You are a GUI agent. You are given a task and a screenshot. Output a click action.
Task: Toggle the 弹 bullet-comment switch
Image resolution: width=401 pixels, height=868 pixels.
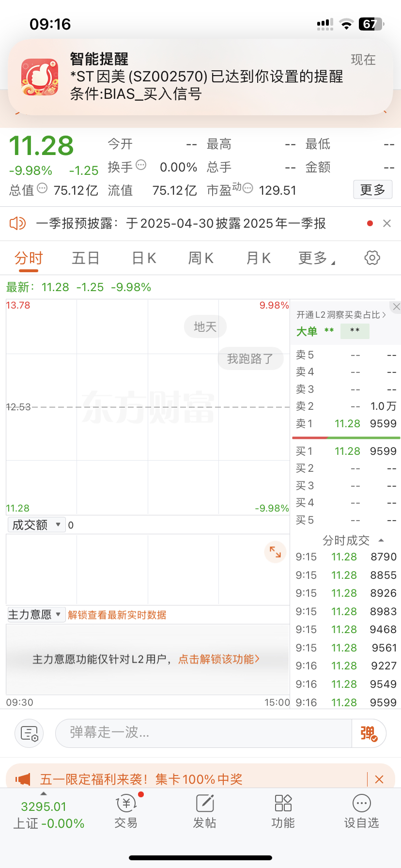[369, 733]
